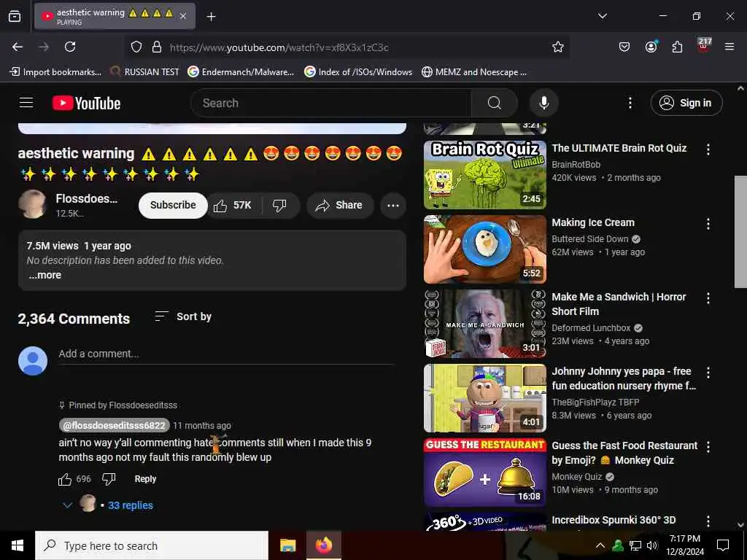Open Make Me a Sandwich thumbnail
The height and width of the screenshot is (560, 747).
[485, 323]
